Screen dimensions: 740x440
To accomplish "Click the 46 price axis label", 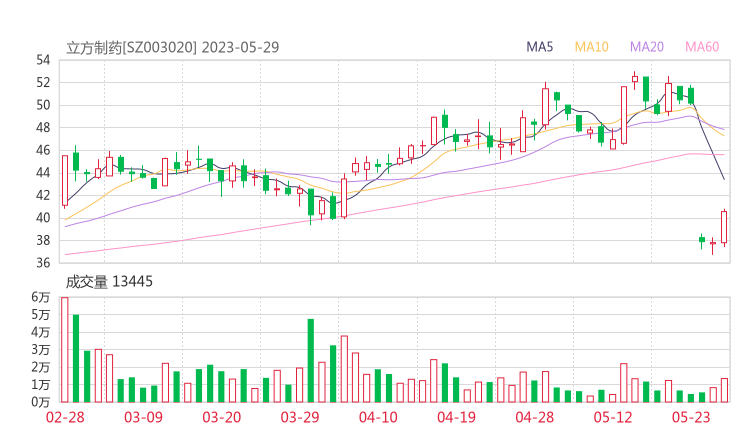I will (43, 150).
